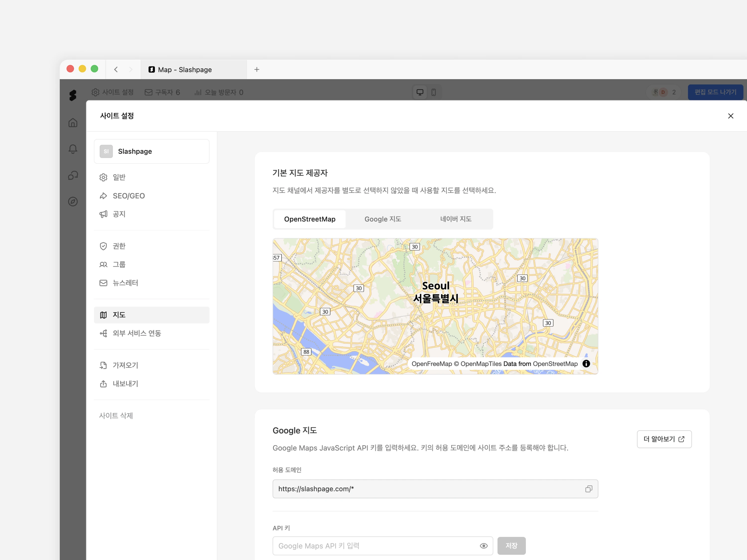This screenshot has width=747, height=560.
Task: Open the home icon in left rail
Action: point(73,123)
